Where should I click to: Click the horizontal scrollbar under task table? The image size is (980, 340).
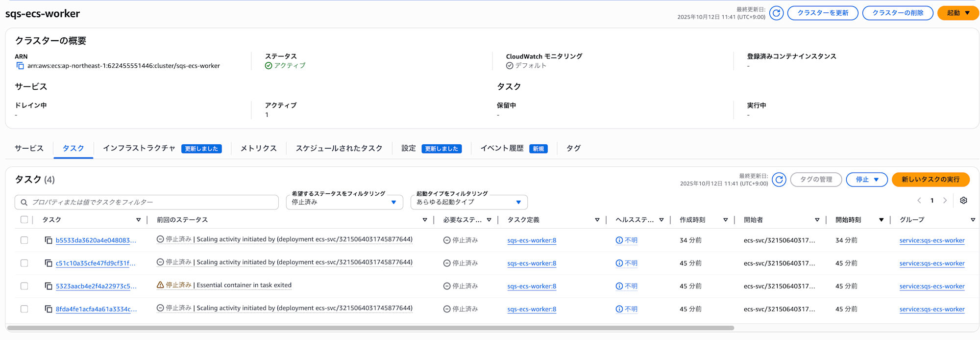370,328
